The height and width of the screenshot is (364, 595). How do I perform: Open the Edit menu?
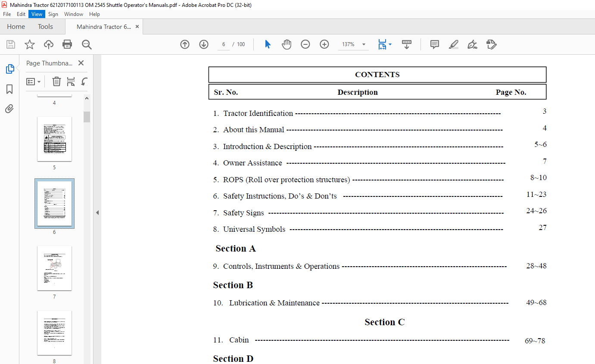[x=21, y=14]
